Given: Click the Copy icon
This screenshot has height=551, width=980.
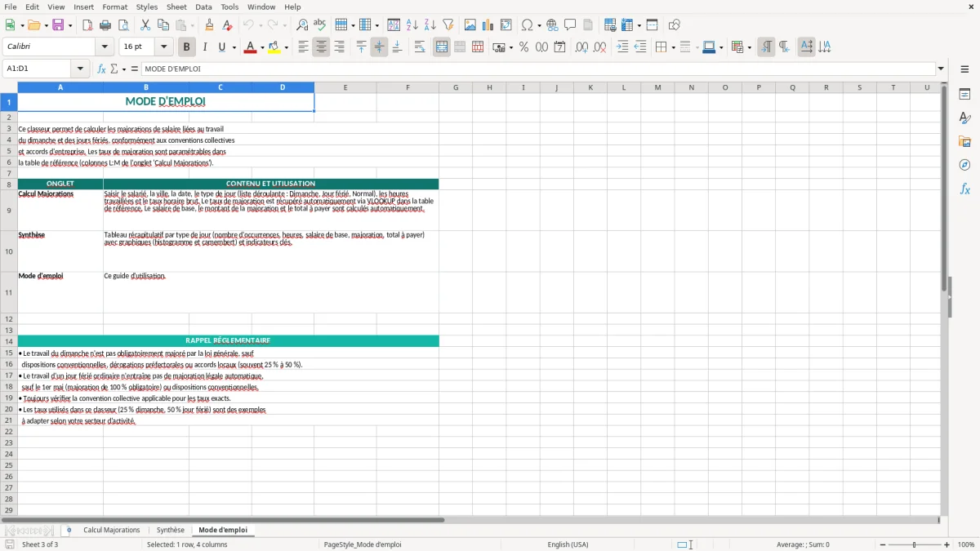Looking at the screenshot, I should point(163,25).
